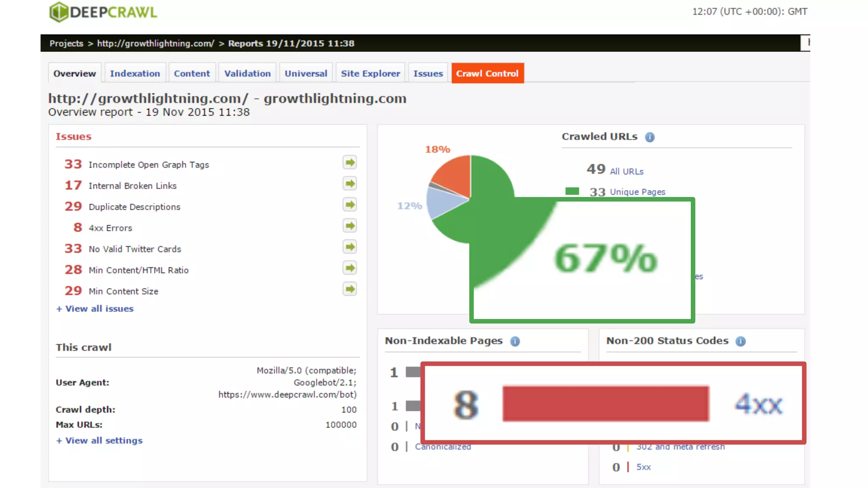Click the All URLs link
This screenshot has width=868, height=488.
pyautogui.click(x=626, y=172)
